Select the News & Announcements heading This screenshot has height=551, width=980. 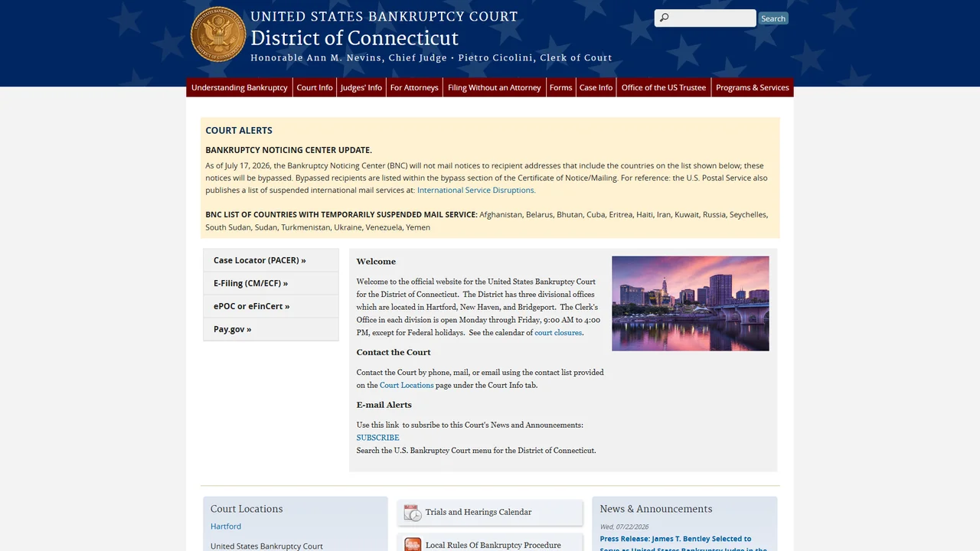(x=656, y=509)
